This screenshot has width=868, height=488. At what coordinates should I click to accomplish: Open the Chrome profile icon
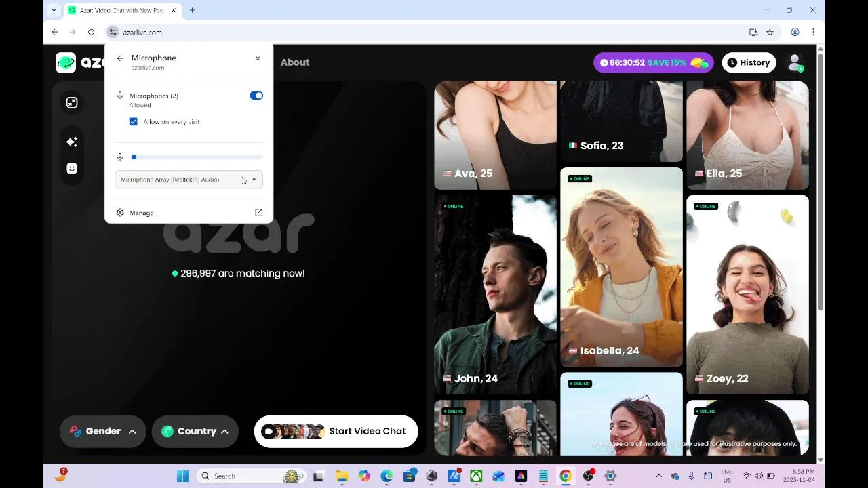click(x=795, y=32)
